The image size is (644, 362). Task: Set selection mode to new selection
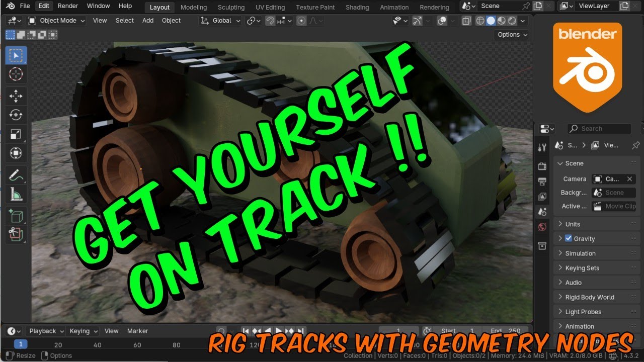coord(10,35)
